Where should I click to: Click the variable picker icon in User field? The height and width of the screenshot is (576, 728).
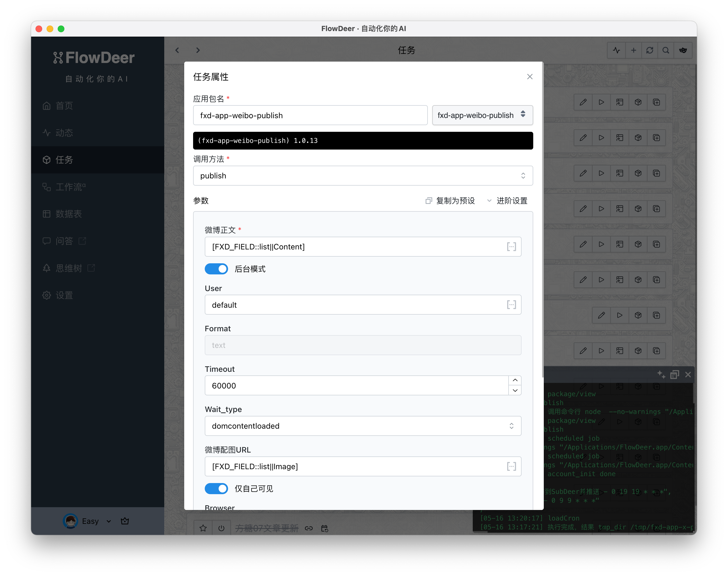coord(511,305)
